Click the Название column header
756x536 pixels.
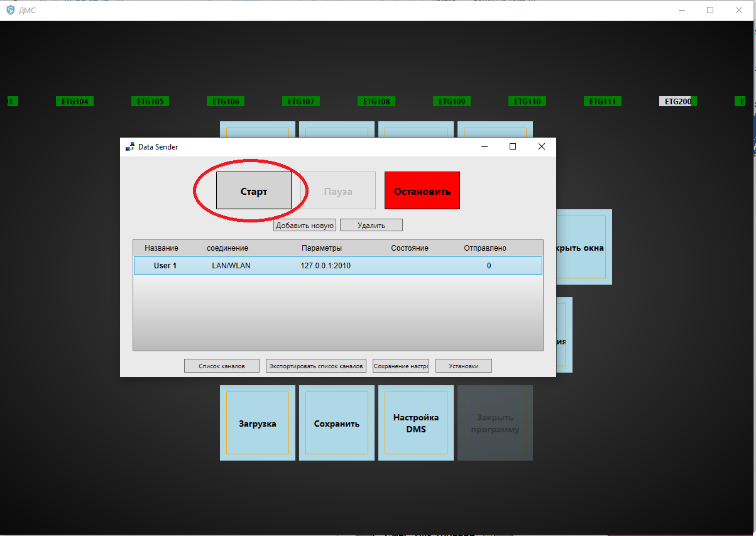coord(162,248)
